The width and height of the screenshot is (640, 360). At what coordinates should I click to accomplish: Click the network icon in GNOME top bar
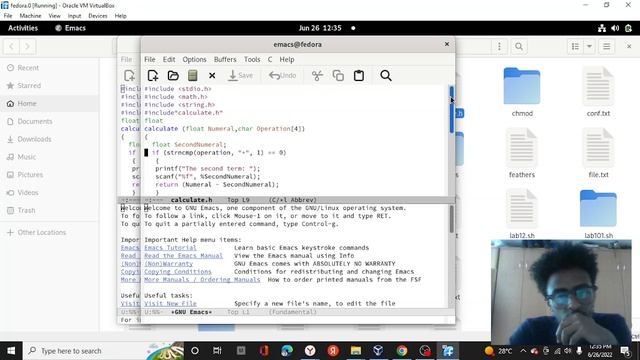coord(602,28)
